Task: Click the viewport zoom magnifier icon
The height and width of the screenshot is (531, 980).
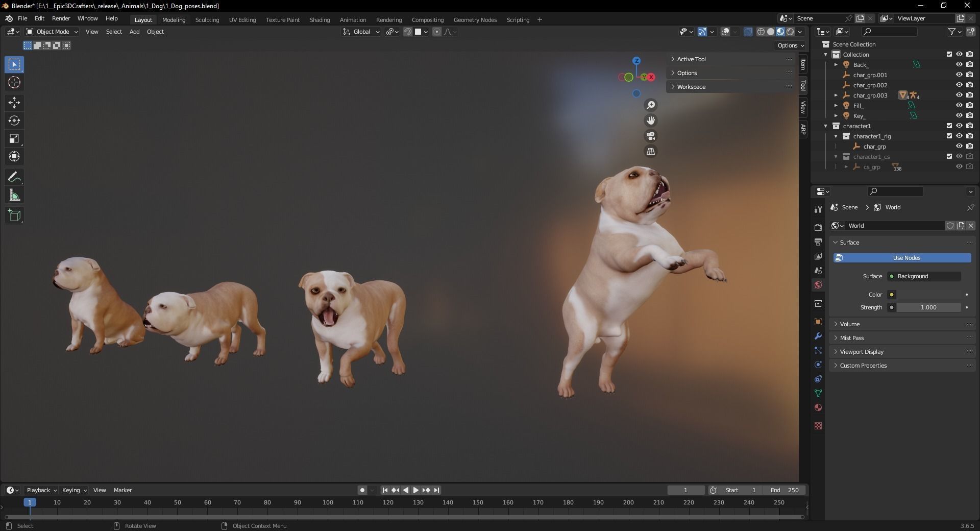Action: pos(651,105)
